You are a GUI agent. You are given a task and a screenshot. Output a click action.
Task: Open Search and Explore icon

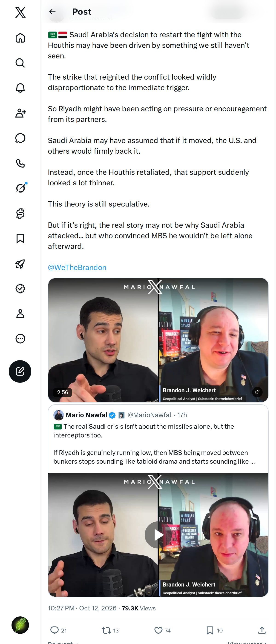tap(20, 63)
